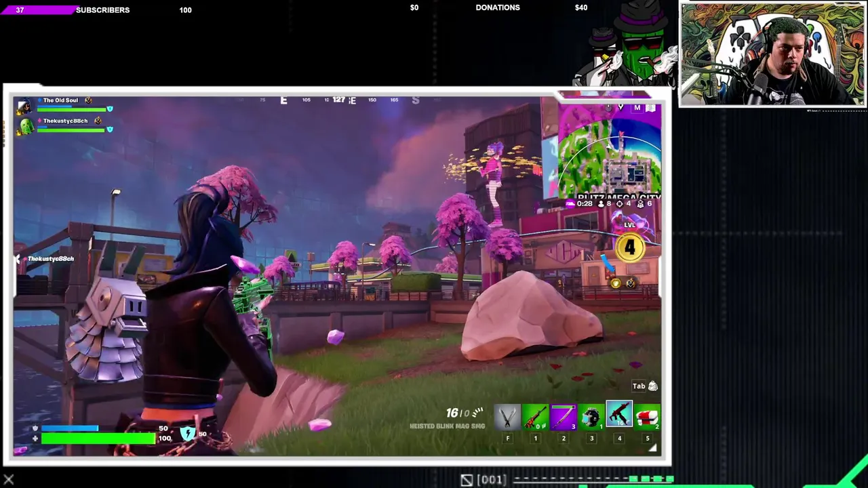868x488 pixels.
Task: Select the pickaxe harvesting tool slot
Action: coord(507,416)
